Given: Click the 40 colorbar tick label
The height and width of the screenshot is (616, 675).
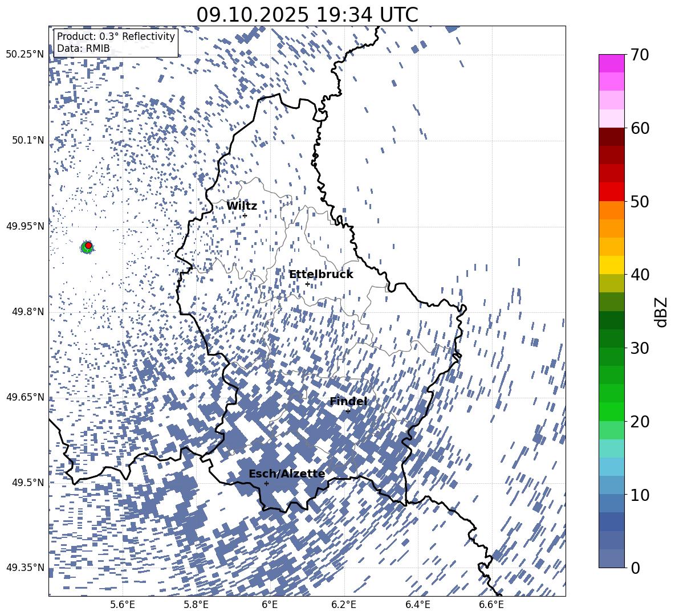Looking at the screenshot, I should tap(640, 275).
